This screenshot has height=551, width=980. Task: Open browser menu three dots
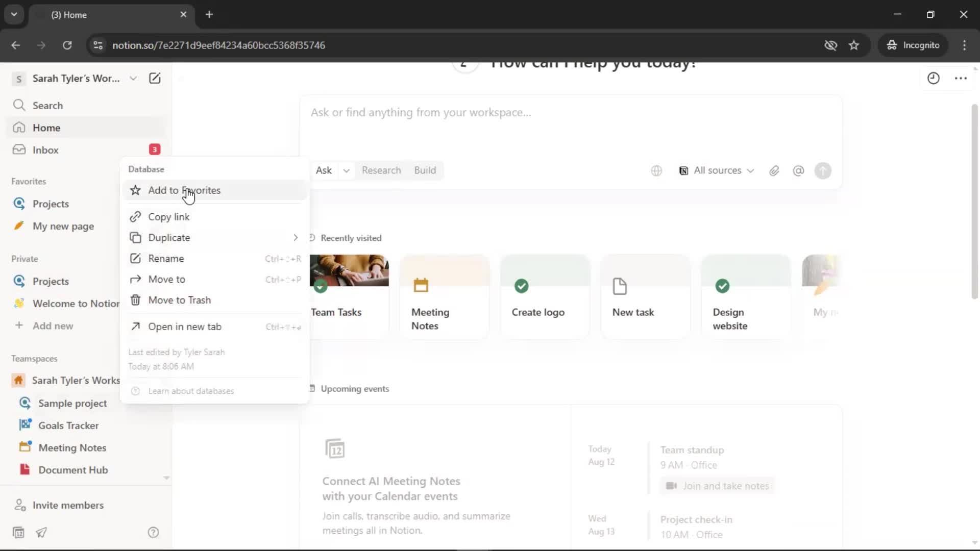tap(964, 45)
